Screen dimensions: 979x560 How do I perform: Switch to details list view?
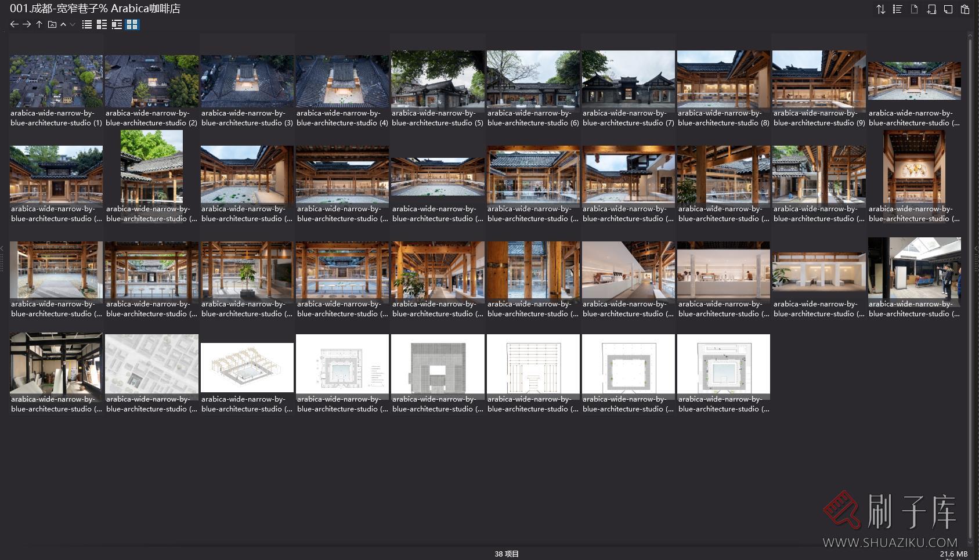point(102,24)
